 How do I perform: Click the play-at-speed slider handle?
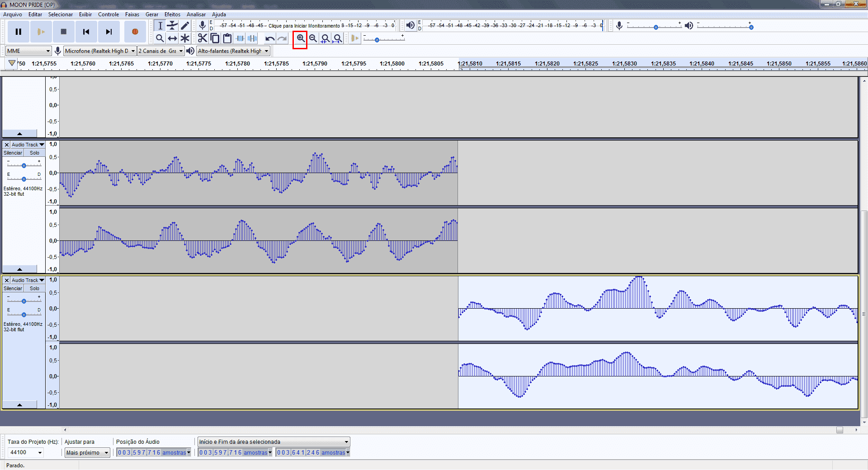377,40
